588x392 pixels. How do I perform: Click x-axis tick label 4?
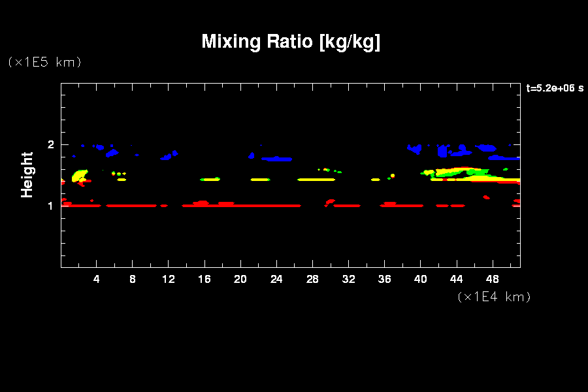[x=97, y=279]
